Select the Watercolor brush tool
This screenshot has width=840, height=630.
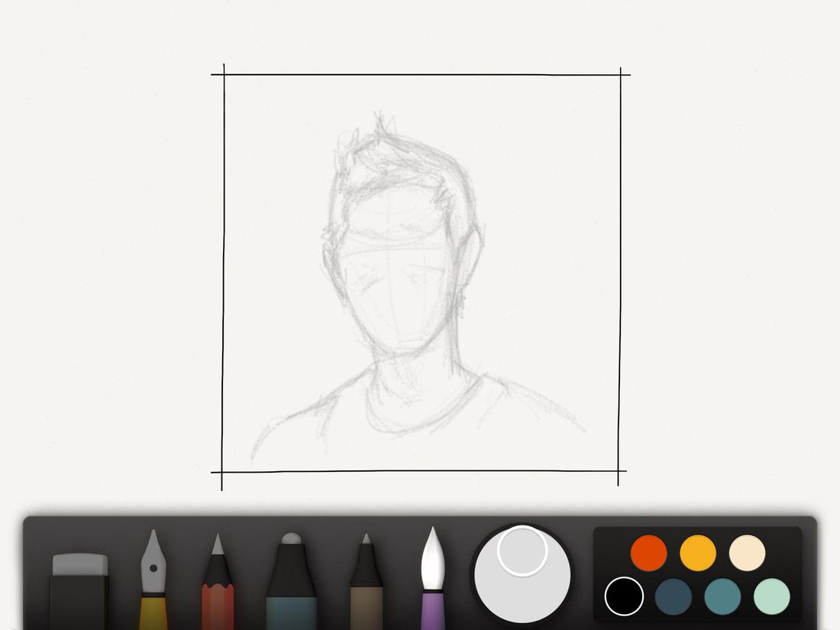click(431, 580)
